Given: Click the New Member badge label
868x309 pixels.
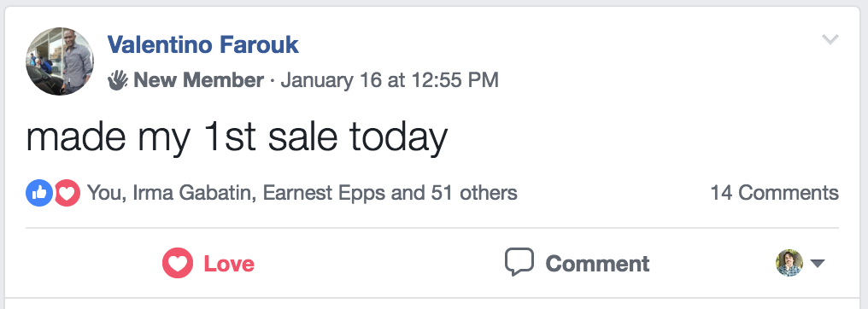Looking at the screenshot, I should [x=198, y=81].
